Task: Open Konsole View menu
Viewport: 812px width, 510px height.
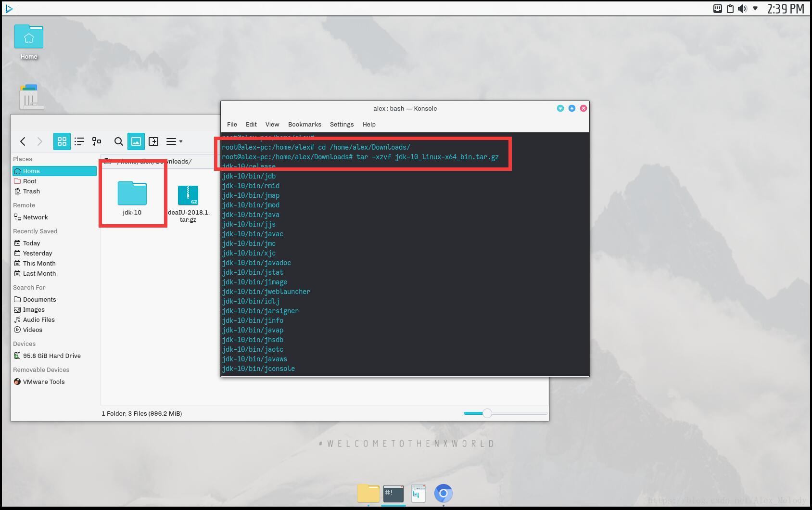Action: [272, 124]
